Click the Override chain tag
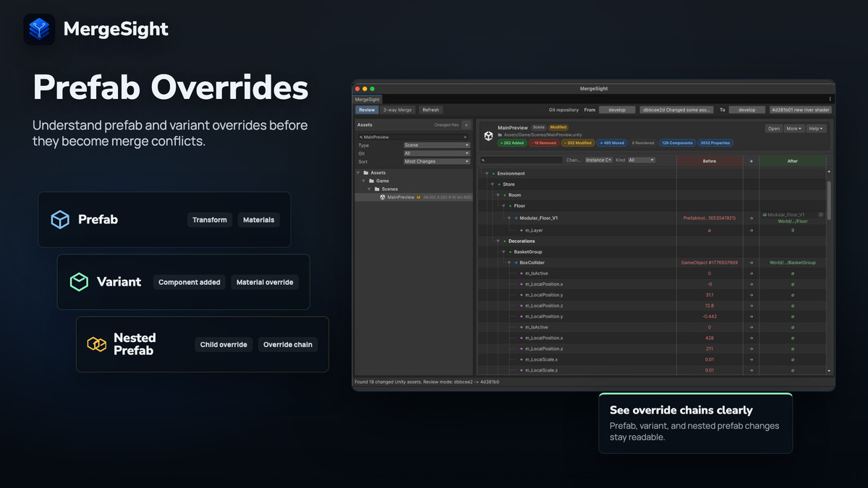868x488 pixels. [x=288, y=344]
